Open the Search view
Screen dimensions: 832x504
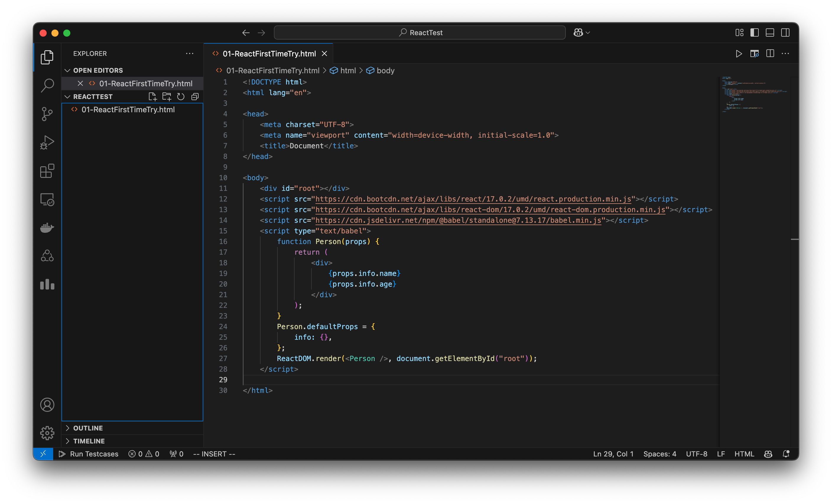click(x=47, y=85)
